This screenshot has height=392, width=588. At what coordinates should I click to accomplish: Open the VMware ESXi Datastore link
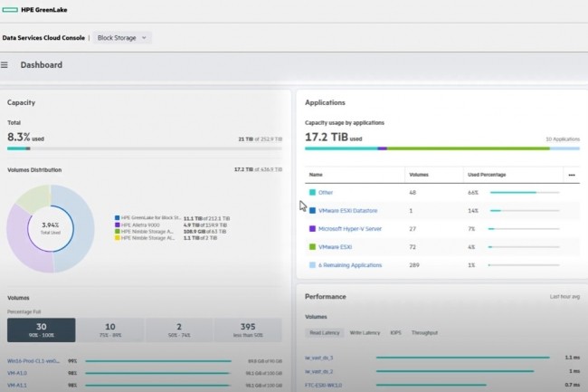pyautogui.click(x=350, y=210)
